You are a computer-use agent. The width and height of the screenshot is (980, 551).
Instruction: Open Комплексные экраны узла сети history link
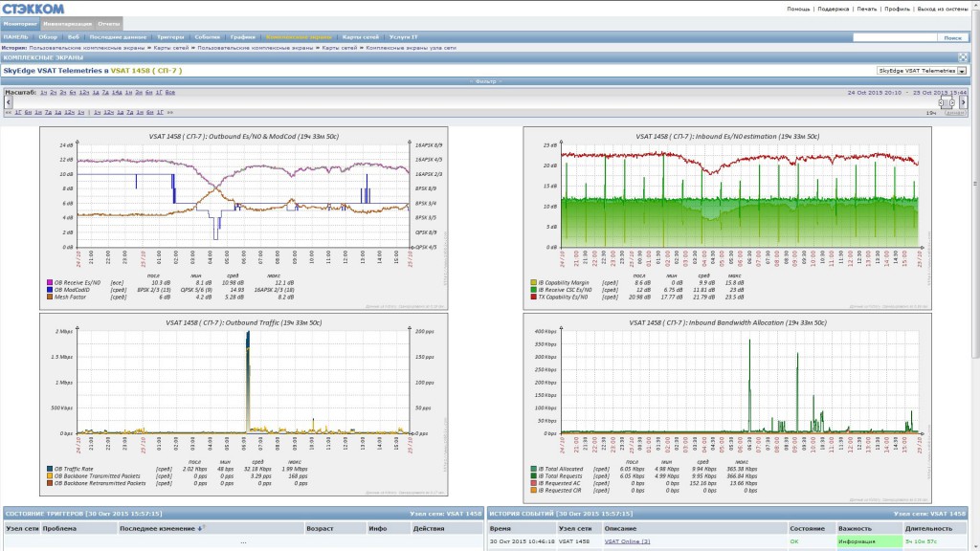tap(411, 48)
